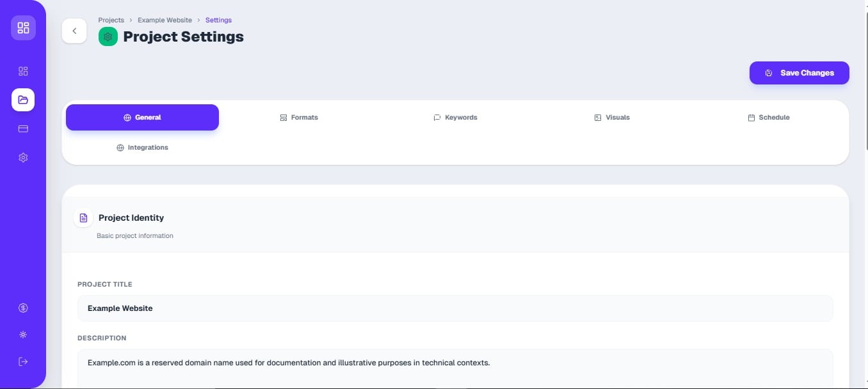868x389 pixels.
Task: Click the Project Identity document icon
Action: point(83,218)
